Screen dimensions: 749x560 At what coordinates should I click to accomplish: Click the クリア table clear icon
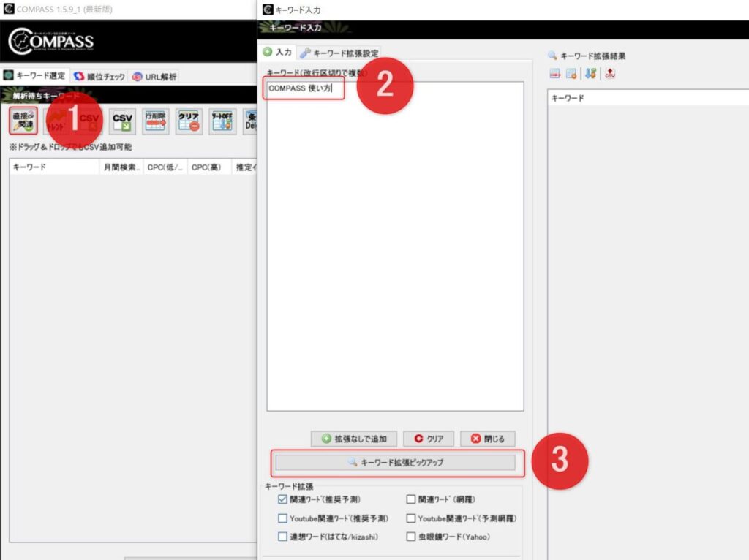tap(189, 121)
